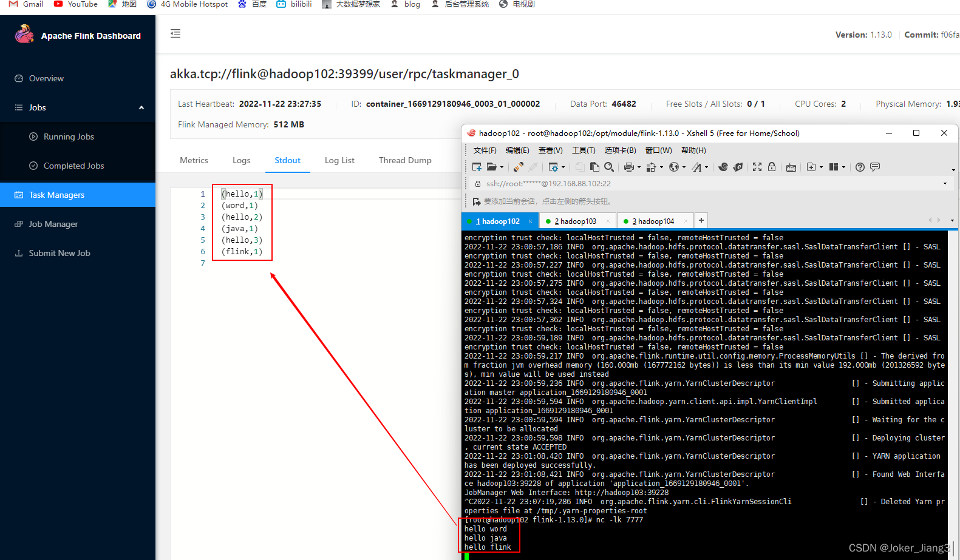
Task: Open Xshell 文件(F) menu
Action: tap(485, 150)
